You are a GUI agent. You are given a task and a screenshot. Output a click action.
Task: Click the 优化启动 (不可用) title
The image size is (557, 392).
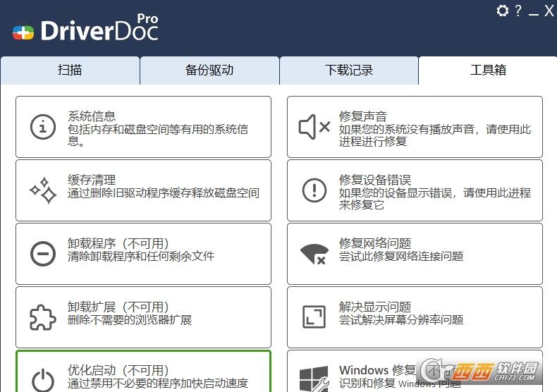tap(118, 370)
